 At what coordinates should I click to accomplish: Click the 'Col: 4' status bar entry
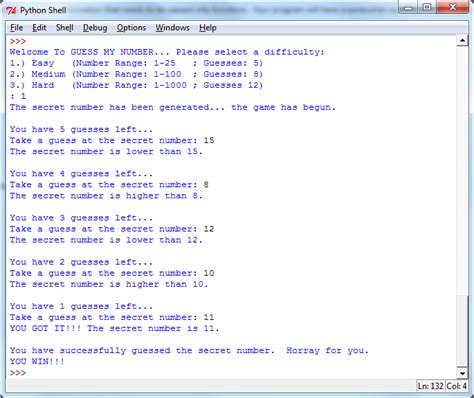pos(456,386)
